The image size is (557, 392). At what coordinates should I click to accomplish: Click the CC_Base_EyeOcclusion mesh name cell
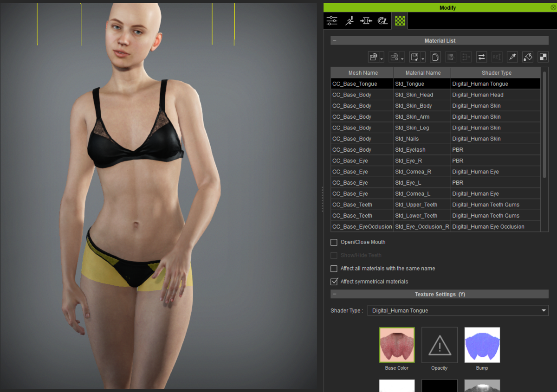pos(362,226)
